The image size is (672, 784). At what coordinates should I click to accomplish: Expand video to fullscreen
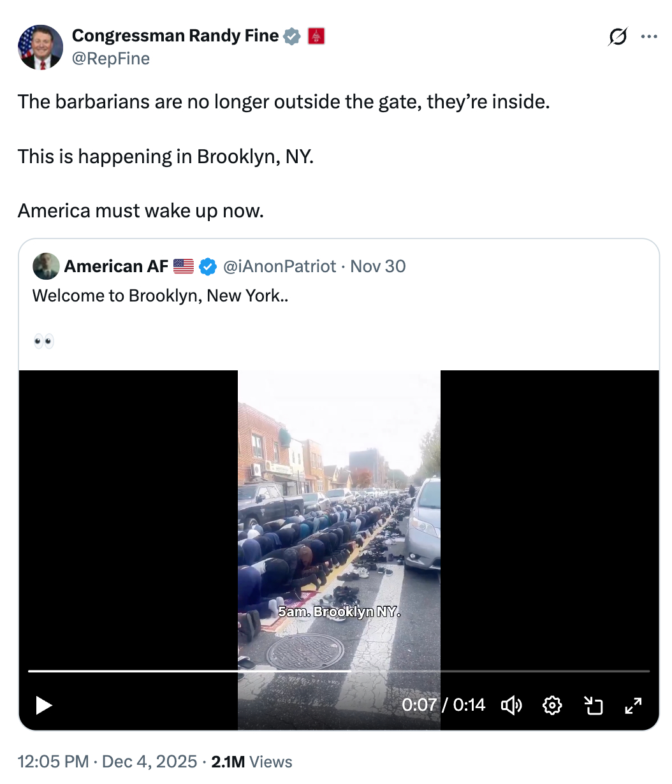coord(633,705)
